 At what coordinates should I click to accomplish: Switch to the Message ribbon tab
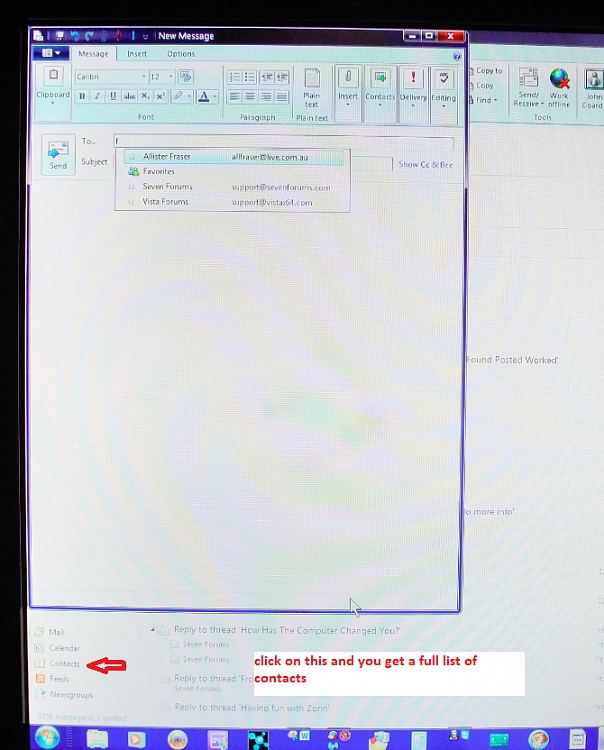pyautogui.click(x=93, y=54)
